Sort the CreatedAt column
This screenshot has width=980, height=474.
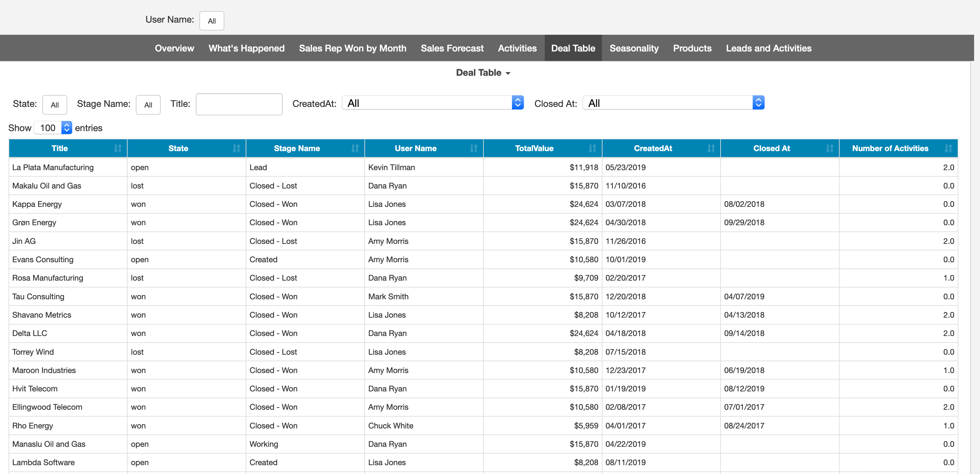[711, 148]
